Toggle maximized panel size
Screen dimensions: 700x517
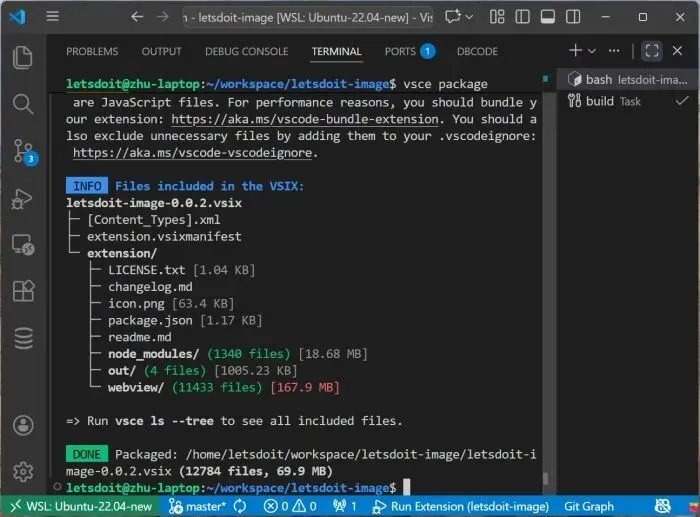pyautogui.click(x=652, y=50)
